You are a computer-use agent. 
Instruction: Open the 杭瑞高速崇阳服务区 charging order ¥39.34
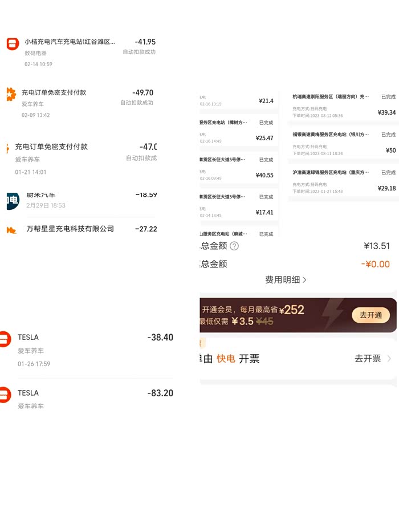343,106
